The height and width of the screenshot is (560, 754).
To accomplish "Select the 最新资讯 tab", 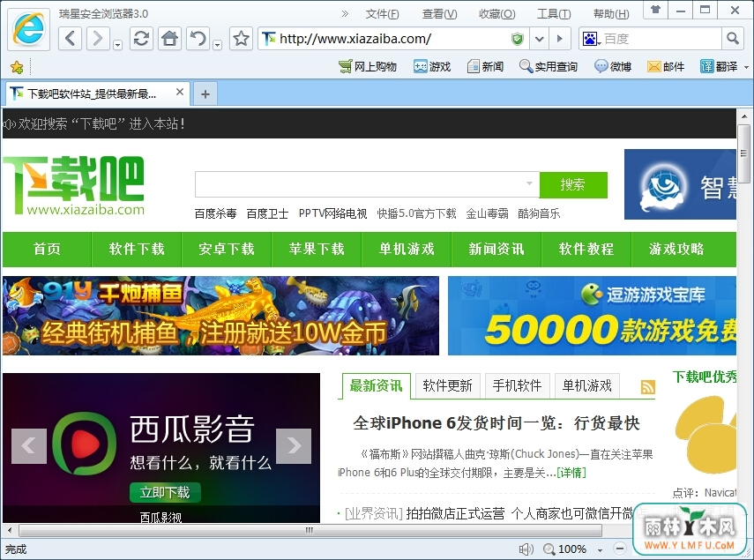I will (x=376, y=385).
